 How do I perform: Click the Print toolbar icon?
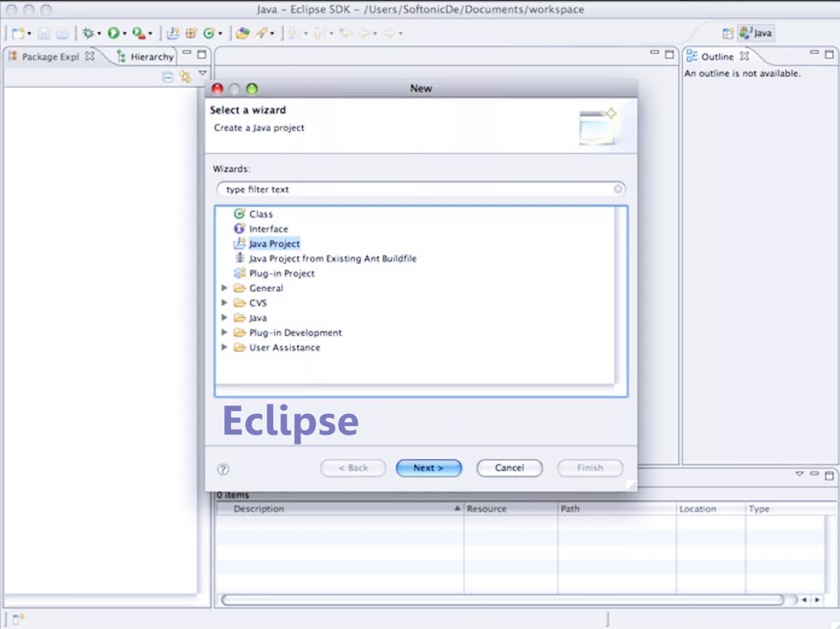coord(62,33)
